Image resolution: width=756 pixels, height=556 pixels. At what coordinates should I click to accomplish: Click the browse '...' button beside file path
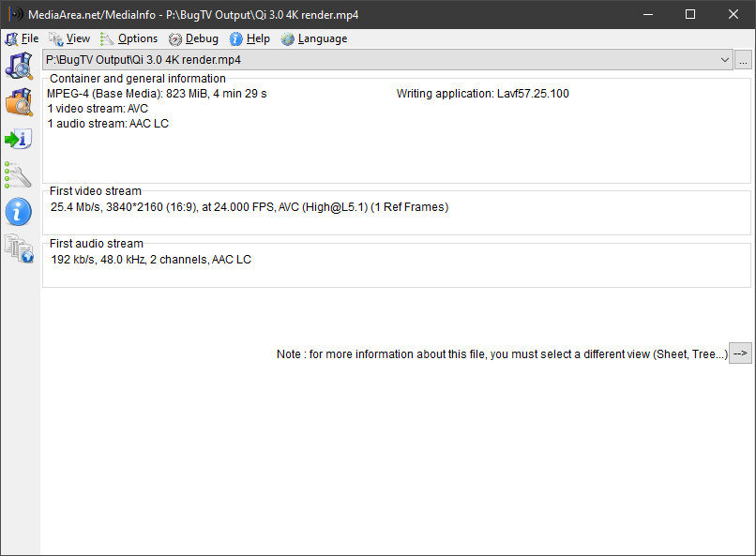point(743,59)
